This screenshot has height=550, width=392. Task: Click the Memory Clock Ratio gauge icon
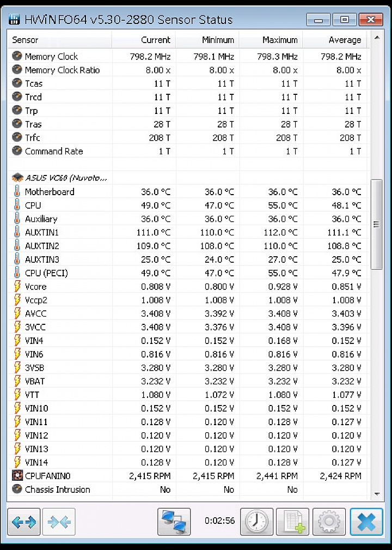[x=17, y=69]
